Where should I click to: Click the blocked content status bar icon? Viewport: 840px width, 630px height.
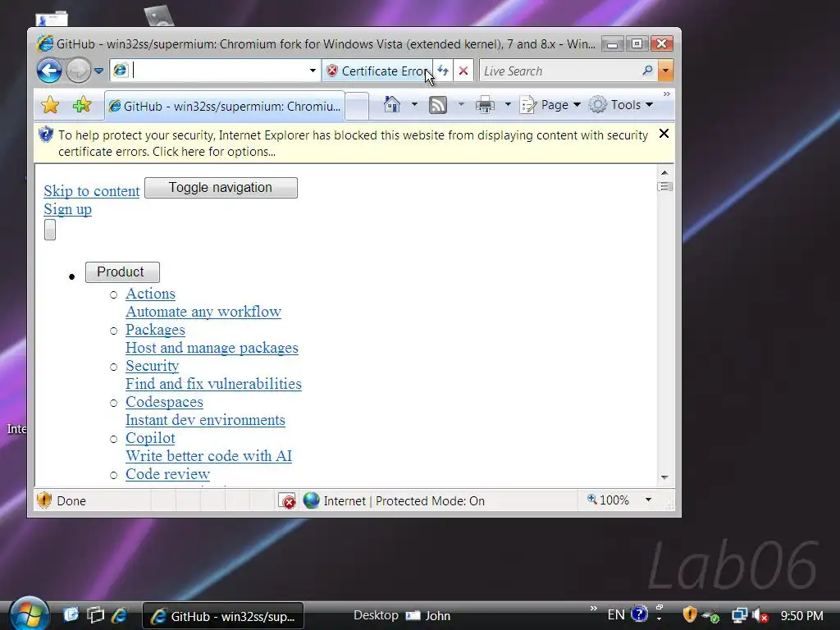tap(287, 501)
